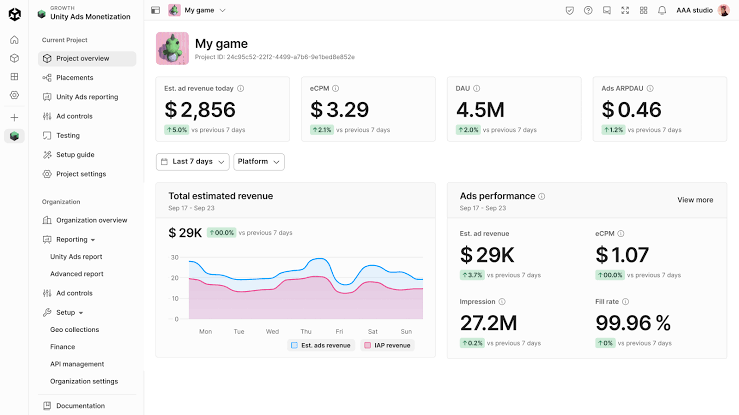Screen dimensions: 739x415
Task: Open the help question mark icon
Action: (x=588, y=10)
